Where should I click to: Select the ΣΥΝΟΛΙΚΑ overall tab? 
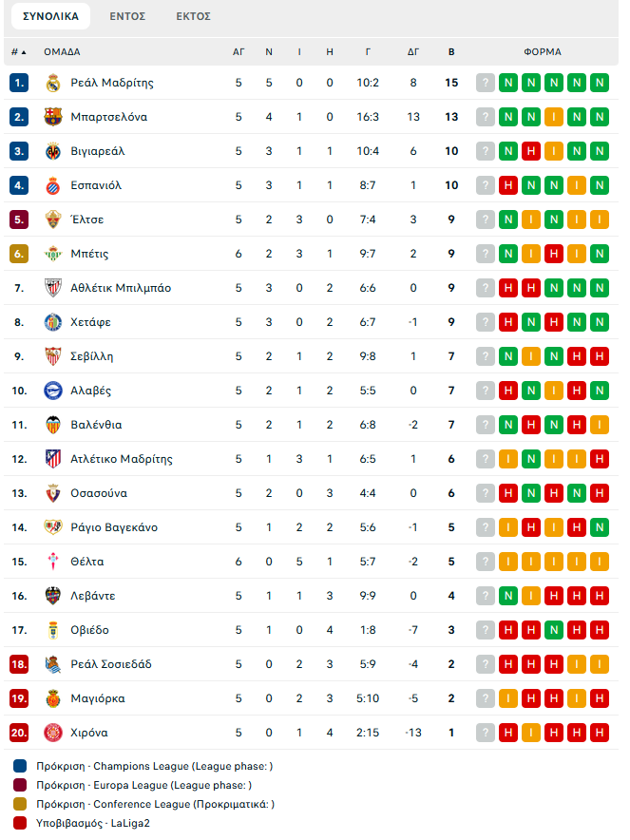coord(51,16)
